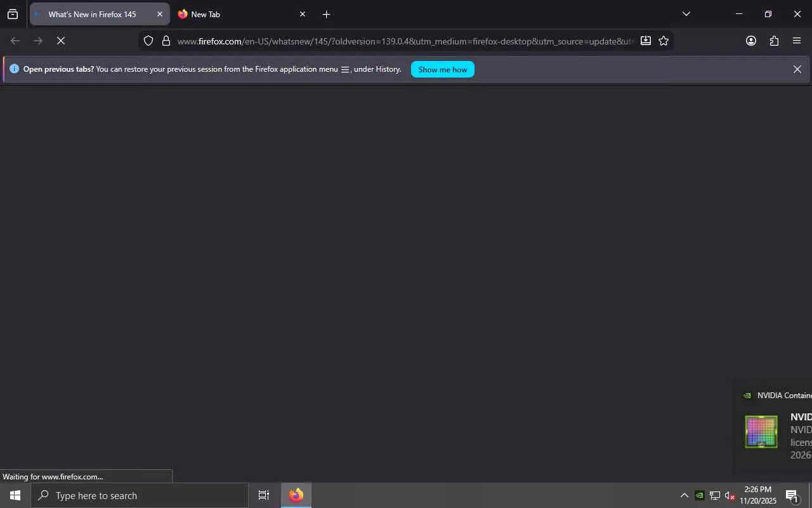Close the What's New in Firefox 145 tab
The height and width of the screenshot is (508, 812).
[x=160, y=14]
